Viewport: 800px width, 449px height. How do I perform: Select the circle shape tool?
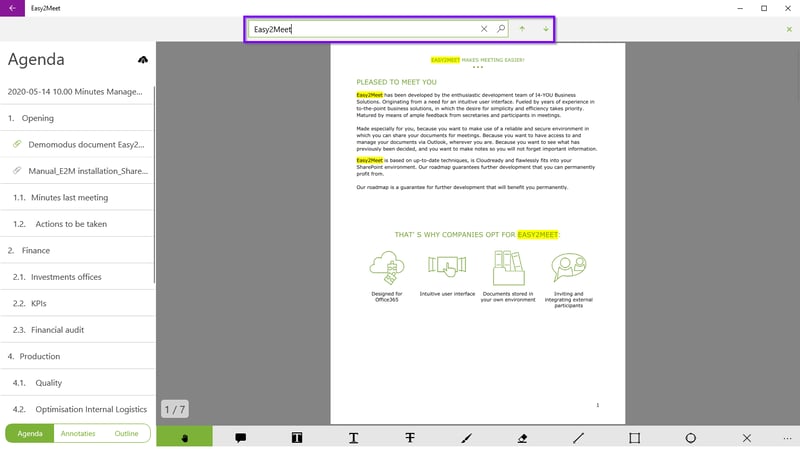[691, 437]
